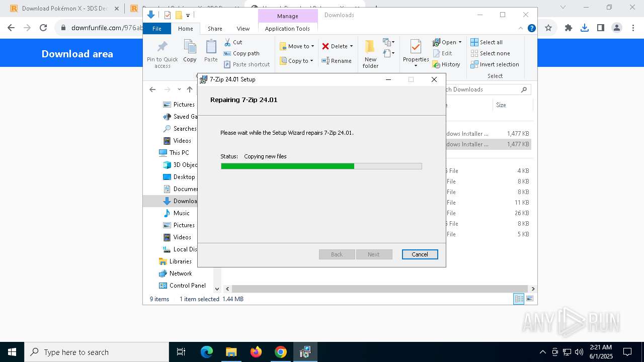Open Task View on taskbar

pyautogui.click(x=181, y=352)
